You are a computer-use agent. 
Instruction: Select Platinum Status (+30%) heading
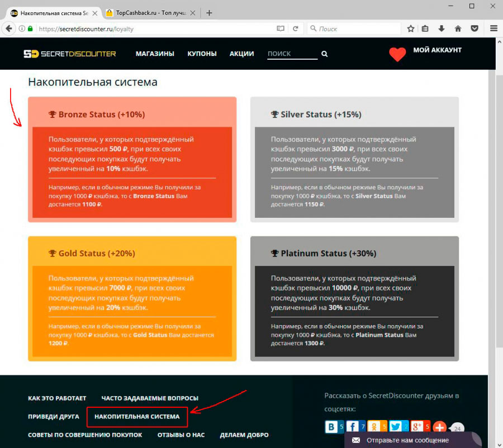(x=329, y=254)
